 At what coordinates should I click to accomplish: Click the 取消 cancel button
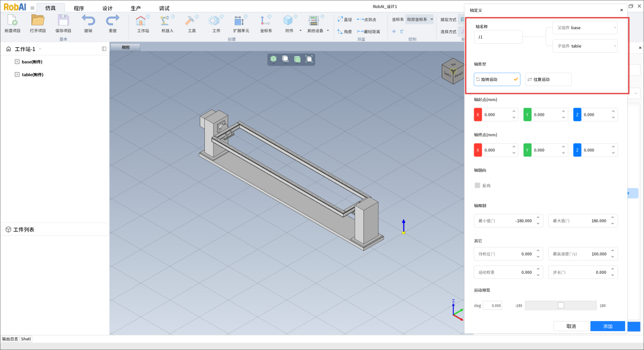point(571,326)
